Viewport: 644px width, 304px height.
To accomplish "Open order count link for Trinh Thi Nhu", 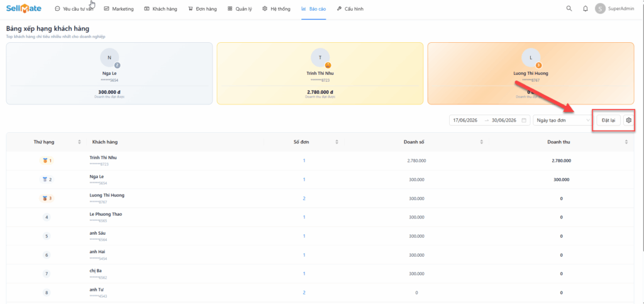I will click(x=304, y=160).
